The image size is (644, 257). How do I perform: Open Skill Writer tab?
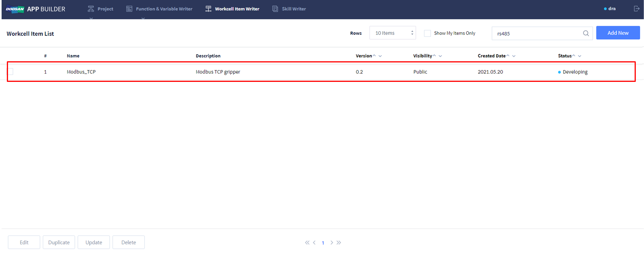pyautogui.click(x=289, y=9)
